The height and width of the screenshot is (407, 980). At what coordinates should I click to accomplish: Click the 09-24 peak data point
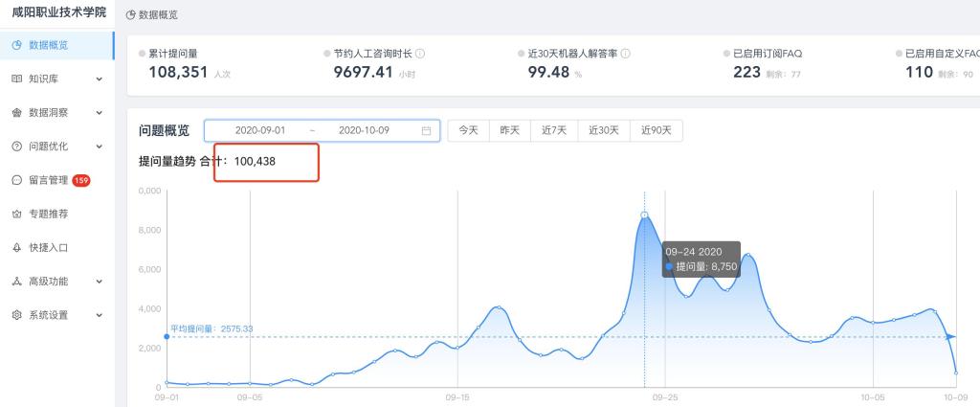[644, 215]
